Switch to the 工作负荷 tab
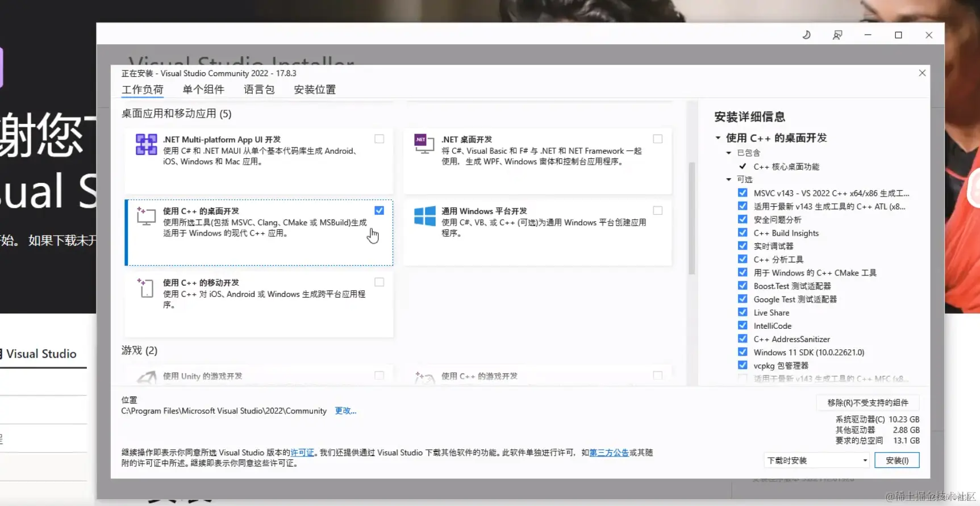Image resolution: width=980 pixels, height=506 pixels. pyautogui.click(x=143, y=90)
